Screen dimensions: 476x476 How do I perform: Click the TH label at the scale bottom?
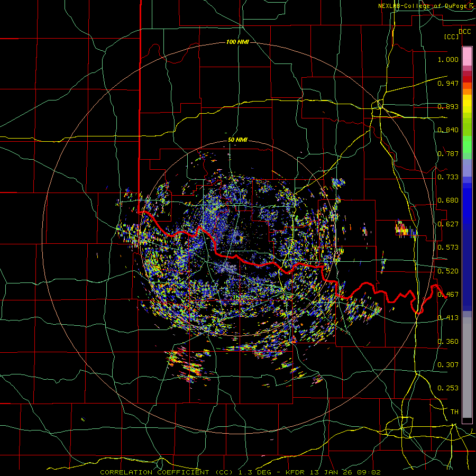point(454,412)
